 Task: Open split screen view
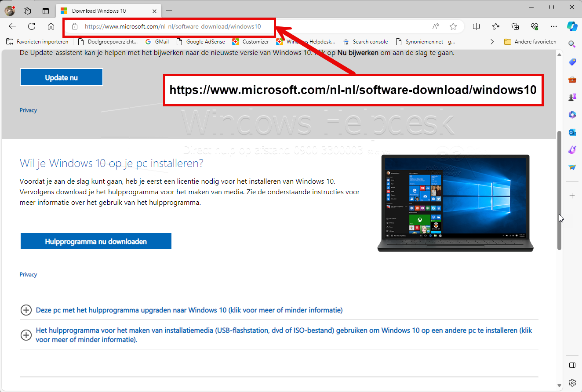(476, 26)
